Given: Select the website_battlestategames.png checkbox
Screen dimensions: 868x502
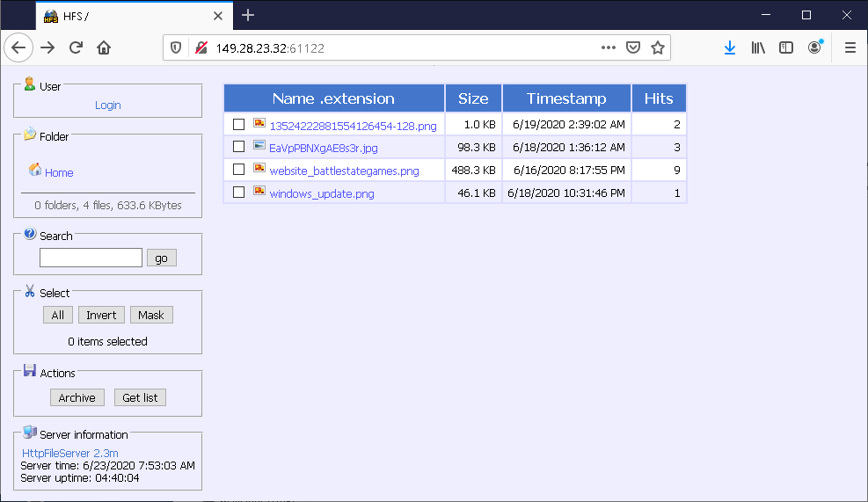Looking at the screenshot, I should (238, 170).
